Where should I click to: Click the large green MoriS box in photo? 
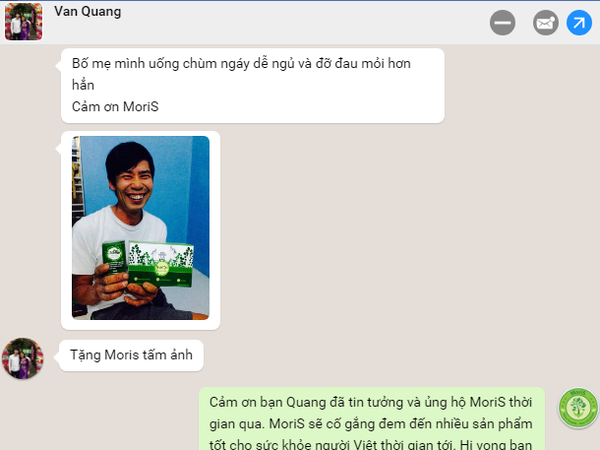pos(161,264)
